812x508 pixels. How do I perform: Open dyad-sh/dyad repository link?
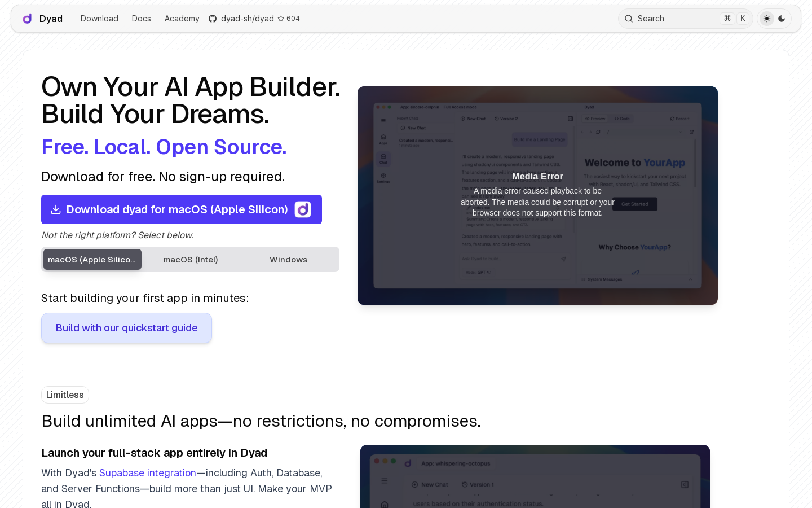pyautogui.click(x=247, y=19)
